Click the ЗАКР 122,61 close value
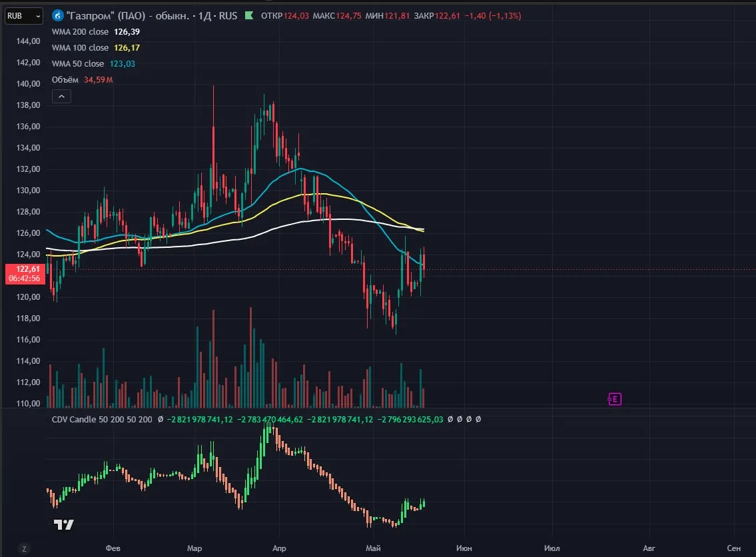This screenshot has width=756, height=557. pyautogui.click(x=437, y=16)
